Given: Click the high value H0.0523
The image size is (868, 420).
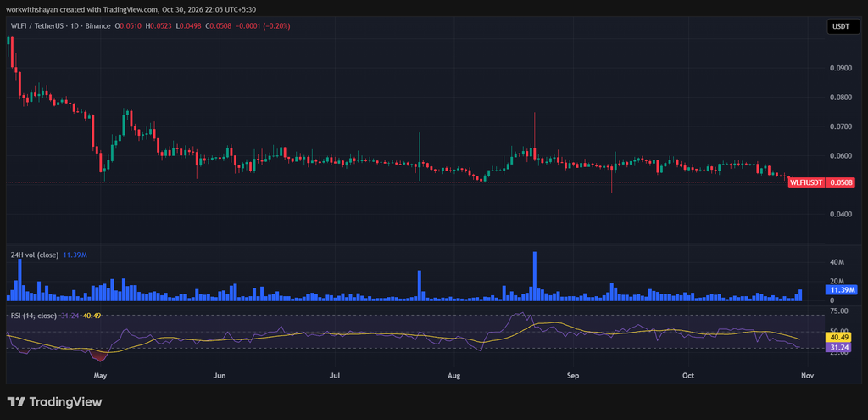Looking at the screenshot, I should click(157, 26).
